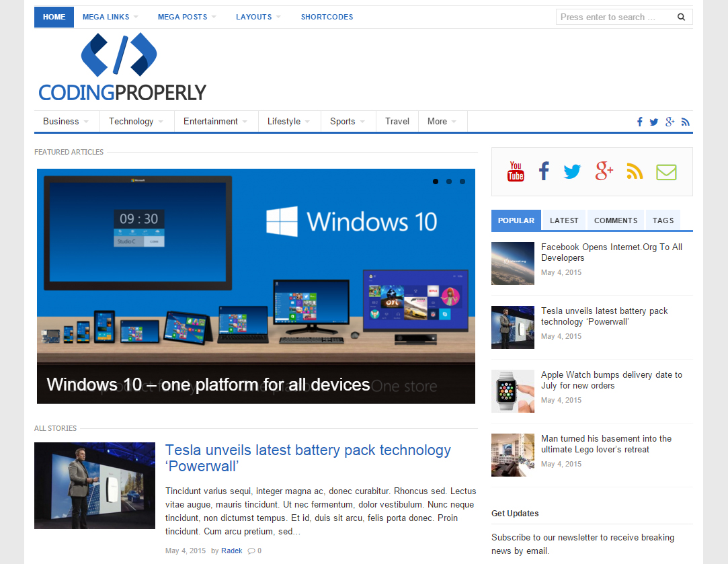The image size is (728, 564).
Task: Open the Shortcodes menu item
Action: coord(327,17)
